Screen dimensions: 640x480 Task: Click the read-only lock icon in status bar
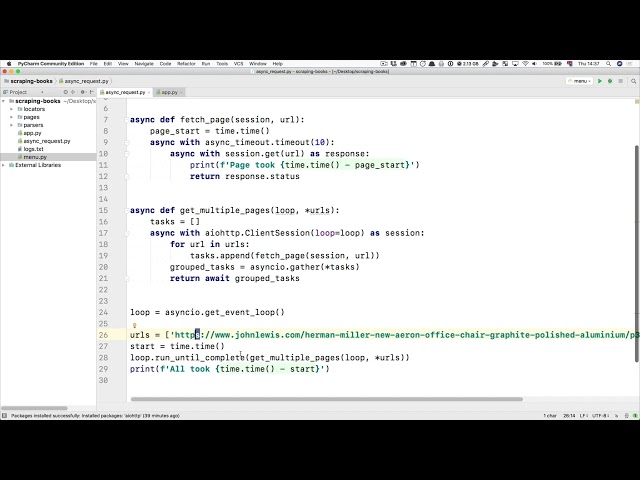(616, 416)
